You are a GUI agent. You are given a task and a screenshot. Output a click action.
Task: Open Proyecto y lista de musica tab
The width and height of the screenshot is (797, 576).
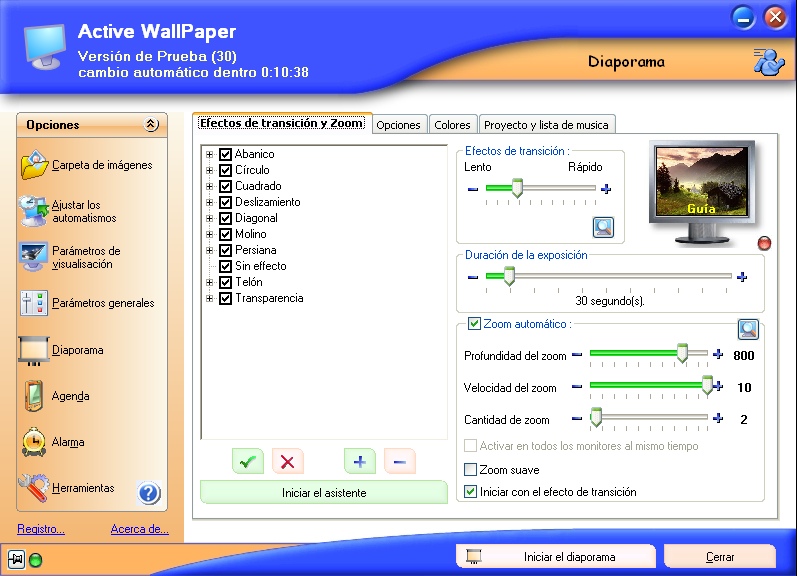coord(546,125)
